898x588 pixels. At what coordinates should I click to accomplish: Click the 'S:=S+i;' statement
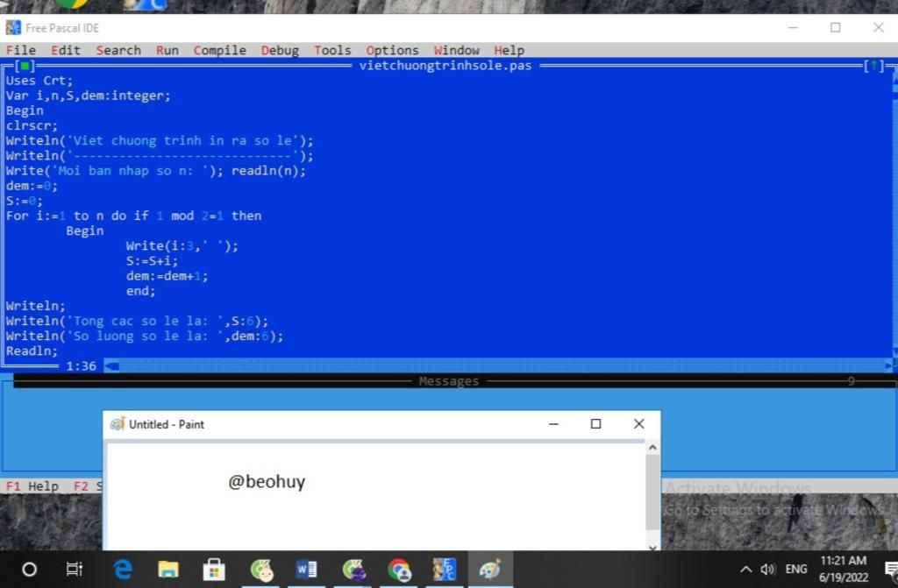point(153,260)
